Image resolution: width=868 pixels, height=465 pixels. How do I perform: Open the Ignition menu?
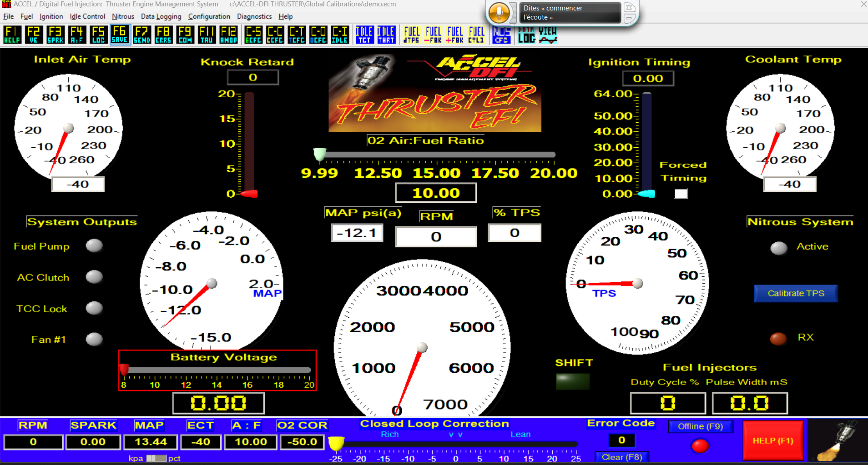point(51,16)
